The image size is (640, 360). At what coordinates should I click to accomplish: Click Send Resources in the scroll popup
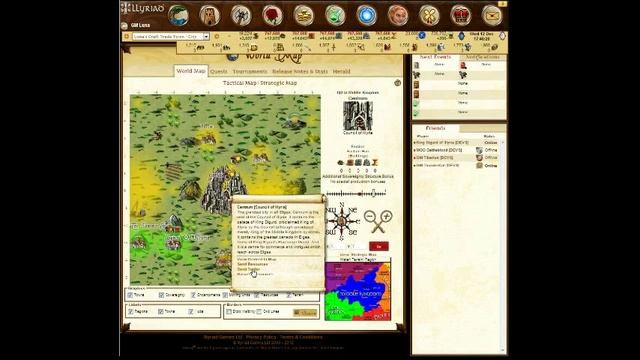[253, 264]
